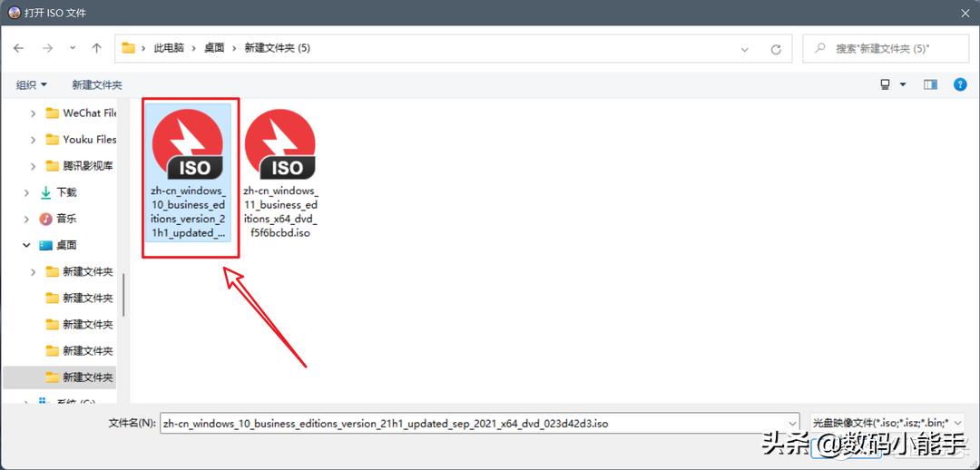This screenshot has width=980, height=470.
Task: Collapse the 桌面 tree node
Action: [26, 245]
